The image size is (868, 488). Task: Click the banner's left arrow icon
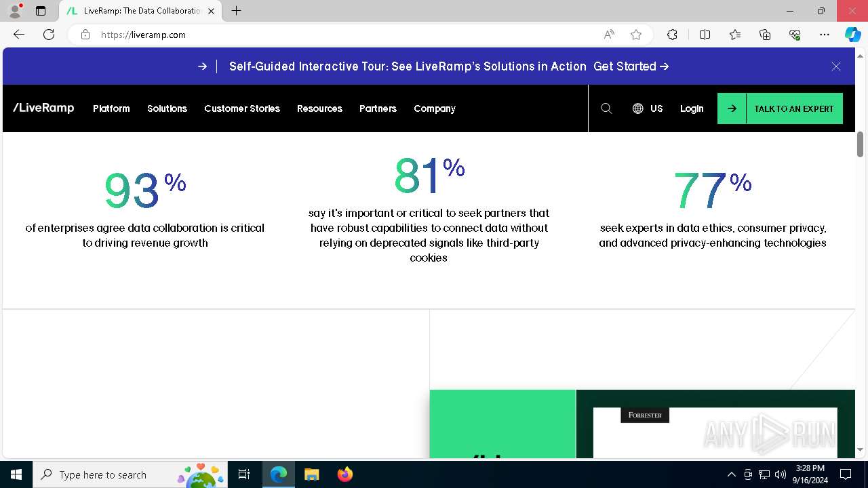202,66
